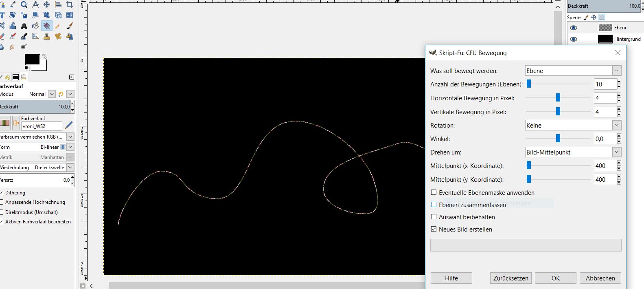Click the Hilfe button
This screenshot has width=644, height=289.
coord(451,278)
